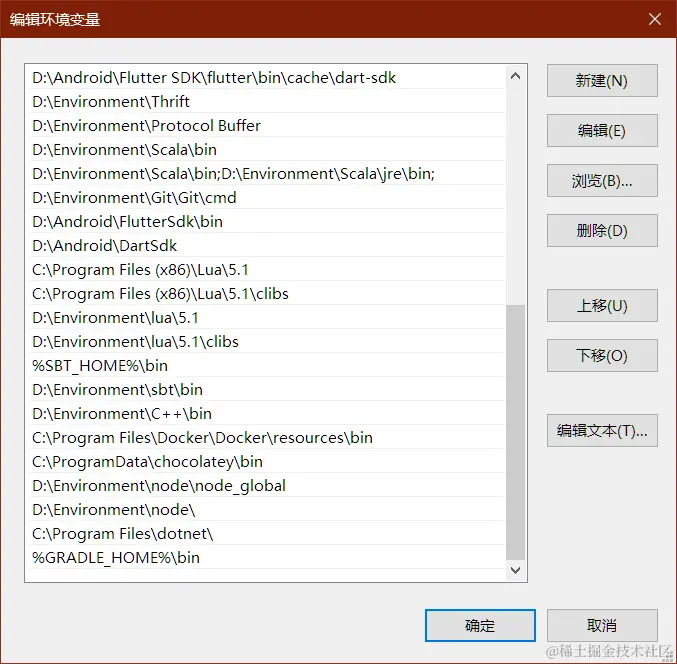Confirm changes with 确定 button
The image size is (677, 664).
(x=480, y=625)
